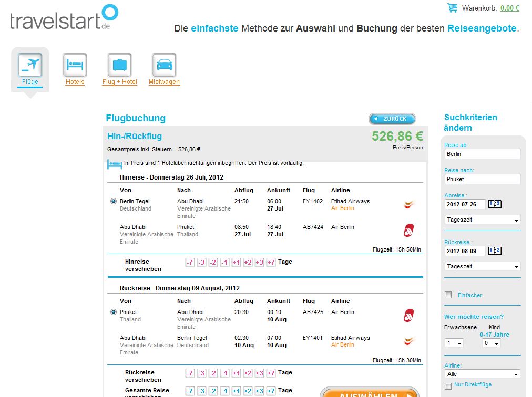Click the orange Air Berlin link under EY1402

coord(342,208)
